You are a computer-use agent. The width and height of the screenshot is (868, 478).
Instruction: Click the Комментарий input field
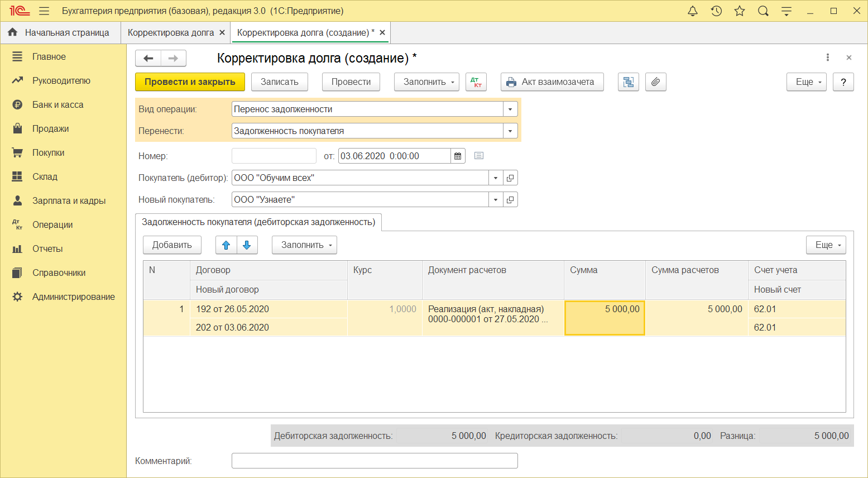(x=375, y=461)
